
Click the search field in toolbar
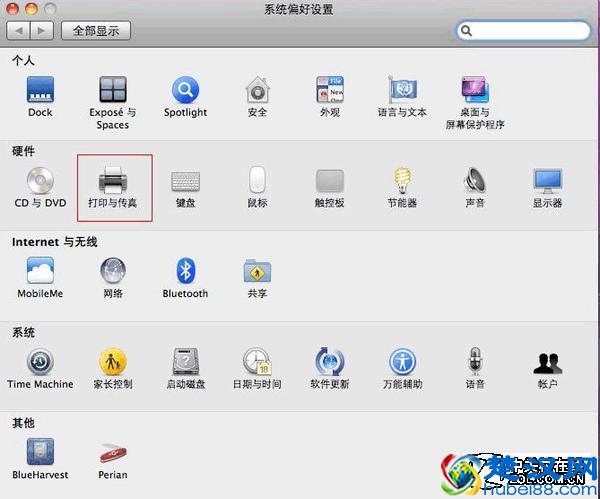523,31
